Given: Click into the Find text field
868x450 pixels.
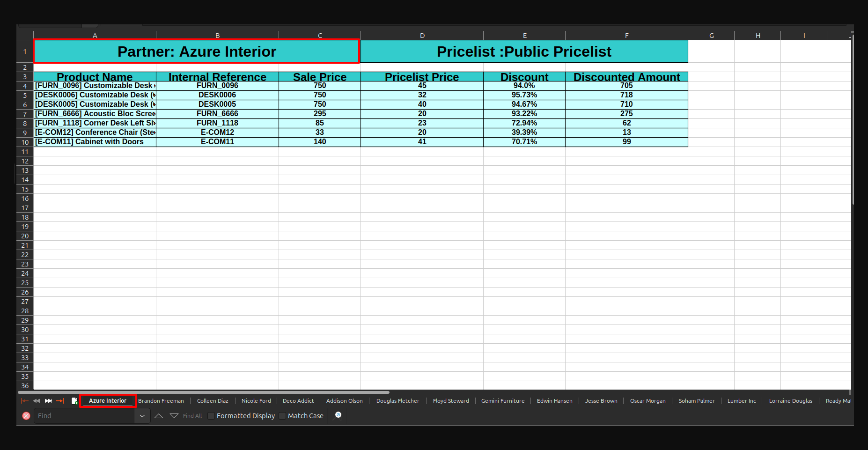Looking at the screenshot, I should click(x=84, y=416).
